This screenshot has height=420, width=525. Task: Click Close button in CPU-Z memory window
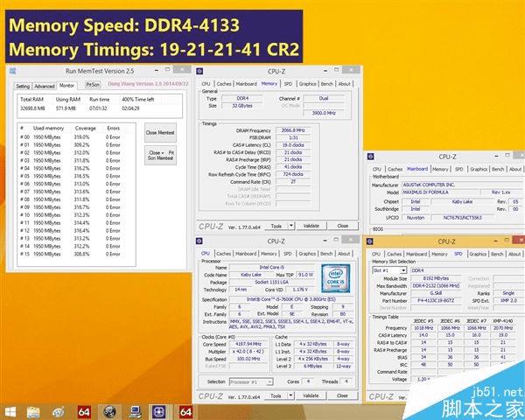342,226
